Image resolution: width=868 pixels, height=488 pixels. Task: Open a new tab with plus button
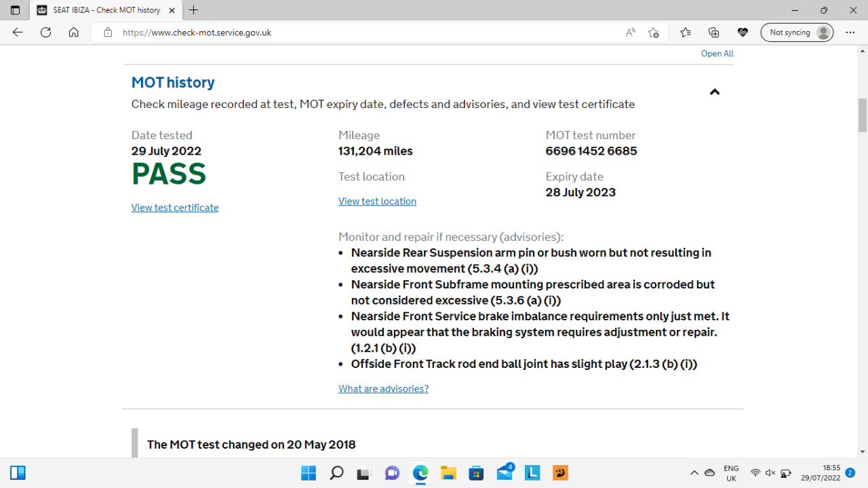click(194, 10)
